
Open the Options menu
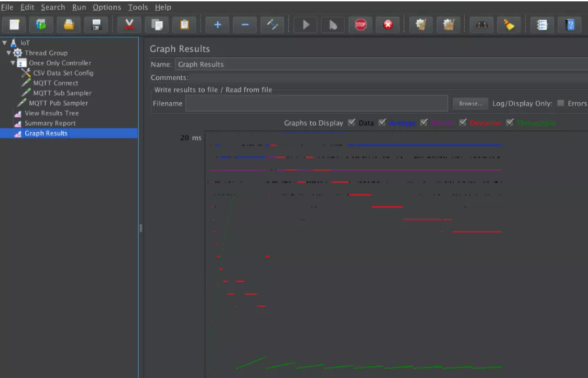(107, 7)
